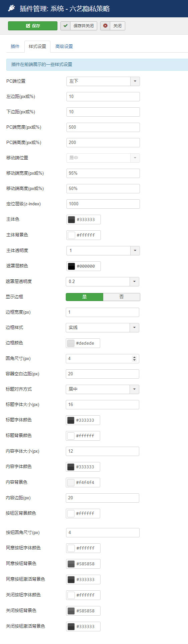This screenshot has width=188, height=644.
Task: Click the checkmark icon of 保存并关闭
Action: click(x=65, y=26)
